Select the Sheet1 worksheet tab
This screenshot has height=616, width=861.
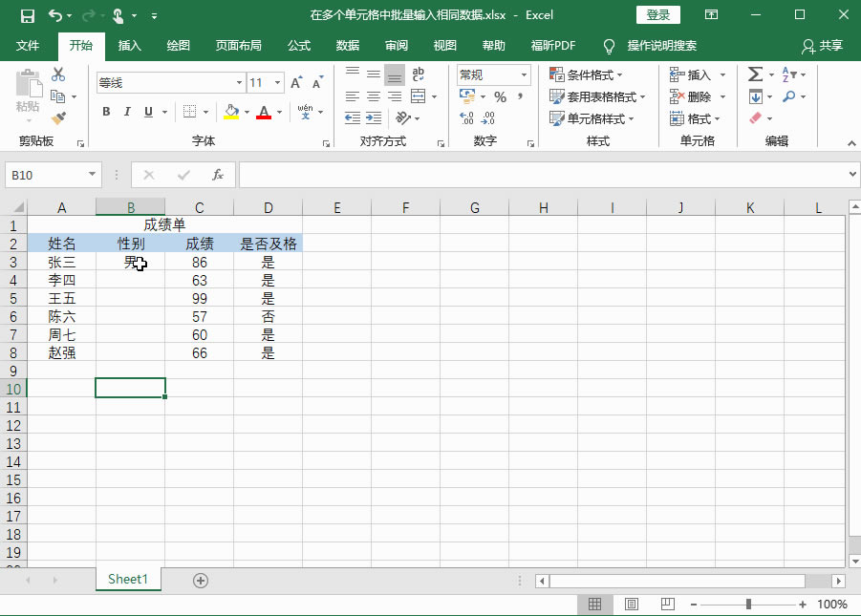(x=127, y=579)
